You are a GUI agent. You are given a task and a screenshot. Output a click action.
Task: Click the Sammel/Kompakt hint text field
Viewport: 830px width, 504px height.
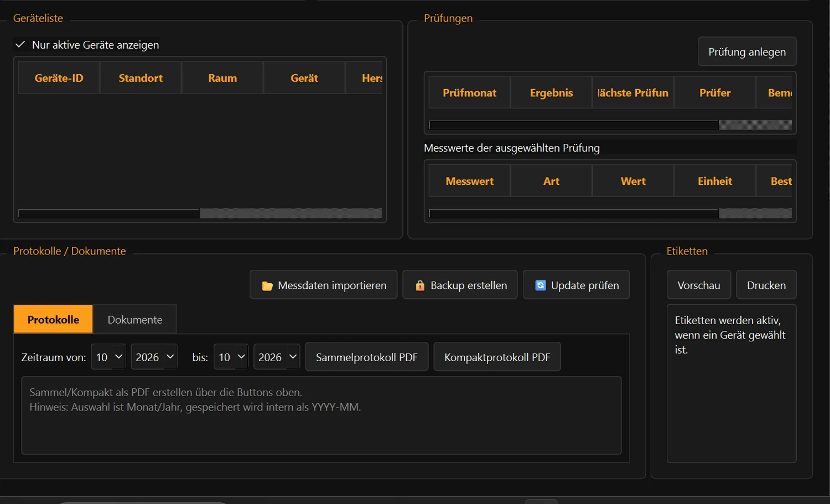pyautogui.click(x=321, y=415)
